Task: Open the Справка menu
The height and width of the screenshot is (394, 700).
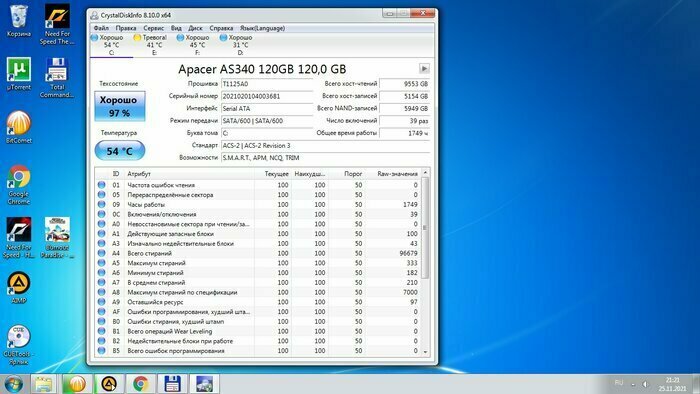Action: (221, 28)
